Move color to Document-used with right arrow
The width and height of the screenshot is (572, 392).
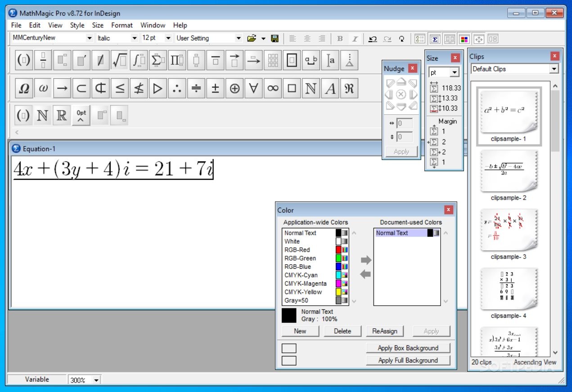pos(366,260)
